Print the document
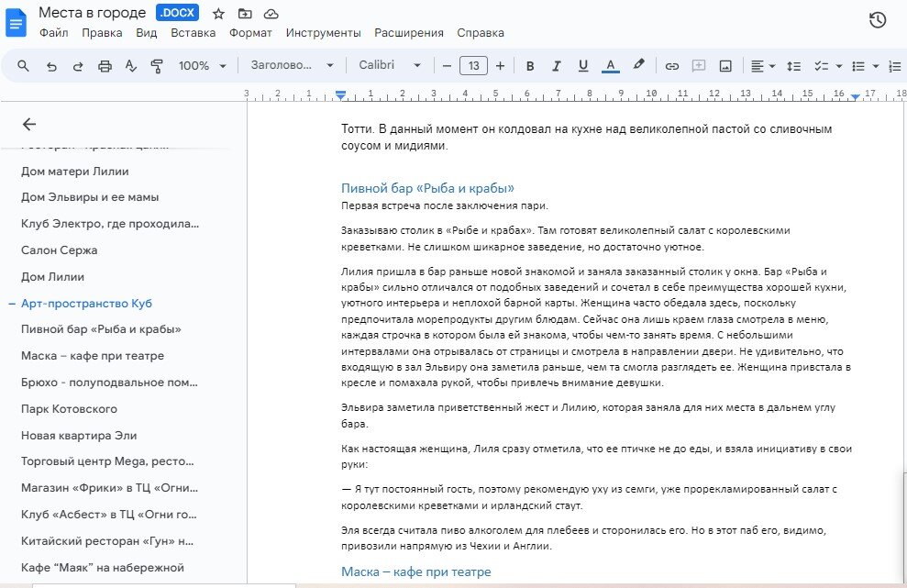 tap(105, 66)
